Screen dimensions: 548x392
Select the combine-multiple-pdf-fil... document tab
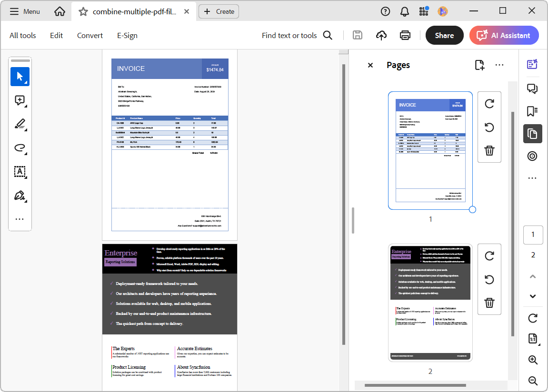(x=134, y=11)
